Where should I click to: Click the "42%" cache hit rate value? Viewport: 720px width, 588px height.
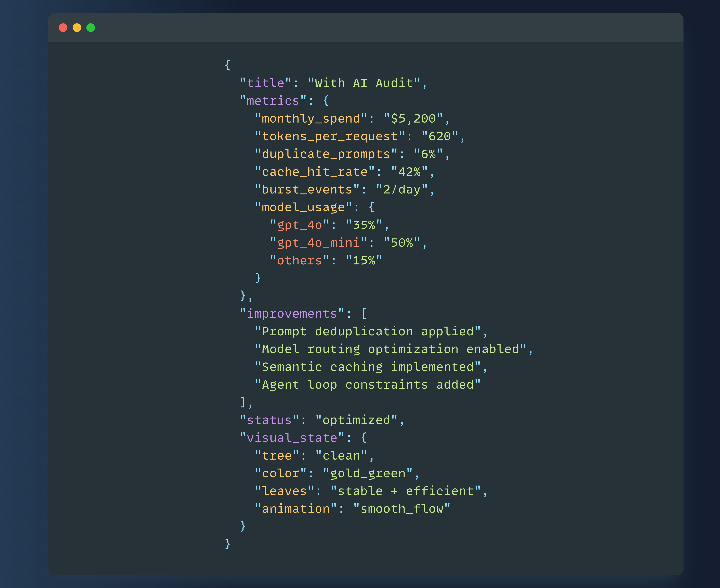pos(409,172)
